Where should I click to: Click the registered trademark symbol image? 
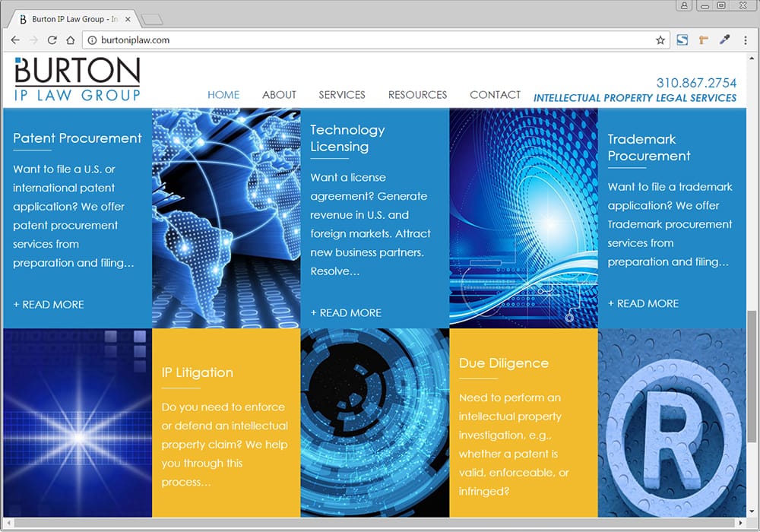click(x=673, y=423)
